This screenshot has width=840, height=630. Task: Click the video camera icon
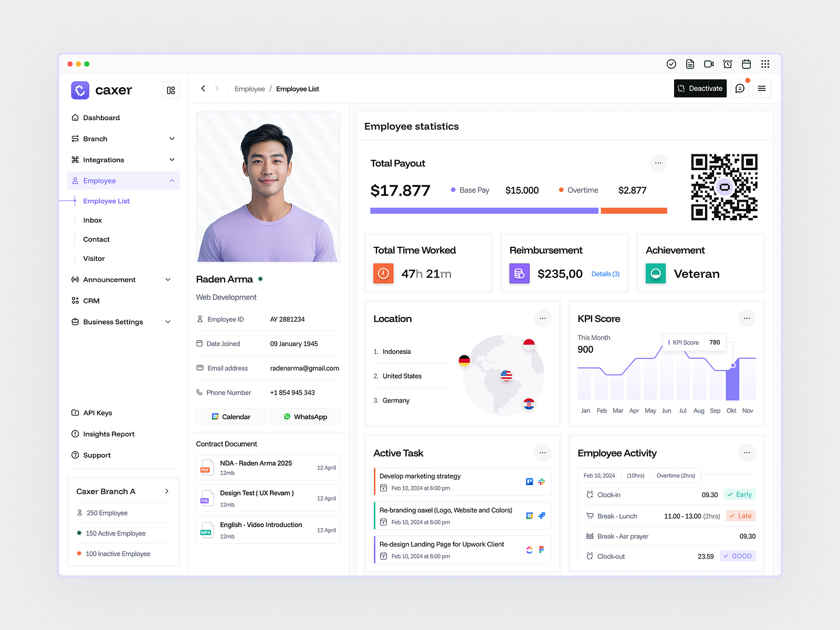point(709,64)
